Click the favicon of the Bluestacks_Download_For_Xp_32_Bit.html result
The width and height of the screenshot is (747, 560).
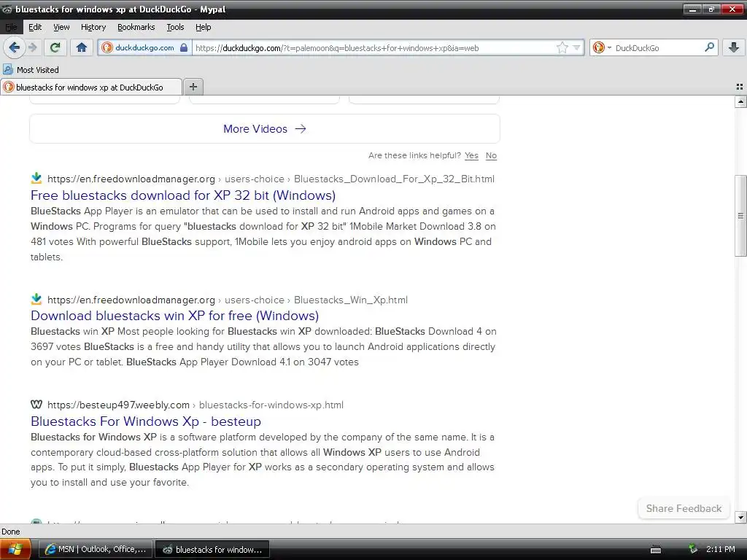[x=36, y=179]
